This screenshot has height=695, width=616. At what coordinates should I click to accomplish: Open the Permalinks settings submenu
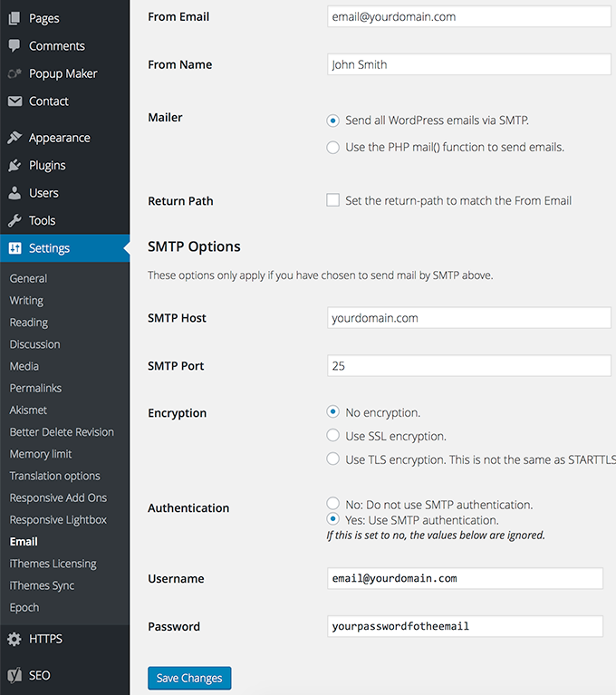[35, 388]
